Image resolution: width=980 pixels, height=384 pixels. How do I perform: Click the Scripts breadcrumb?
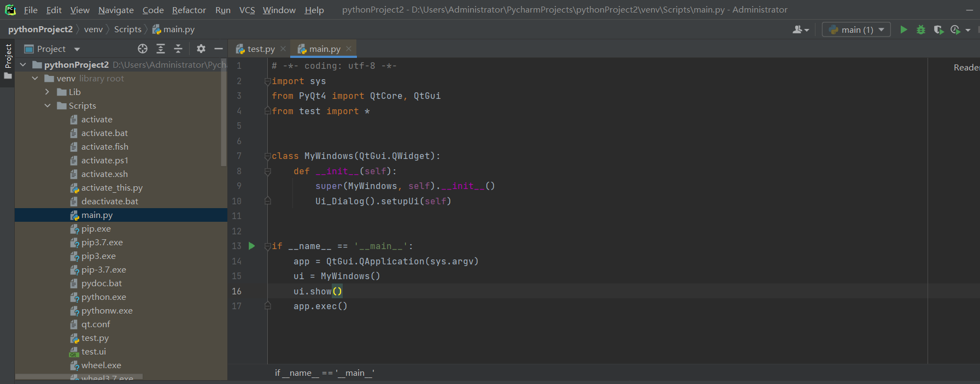pos(128,29)
